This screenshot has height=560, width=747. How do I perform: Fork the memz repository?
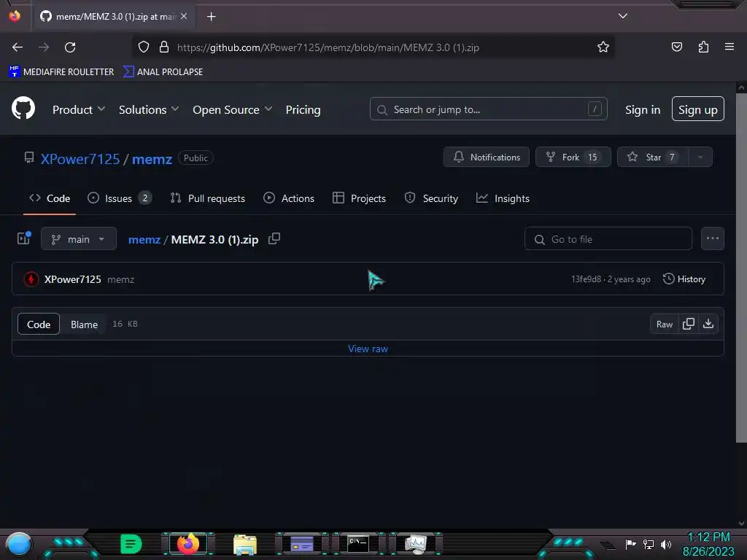point(573,157)
